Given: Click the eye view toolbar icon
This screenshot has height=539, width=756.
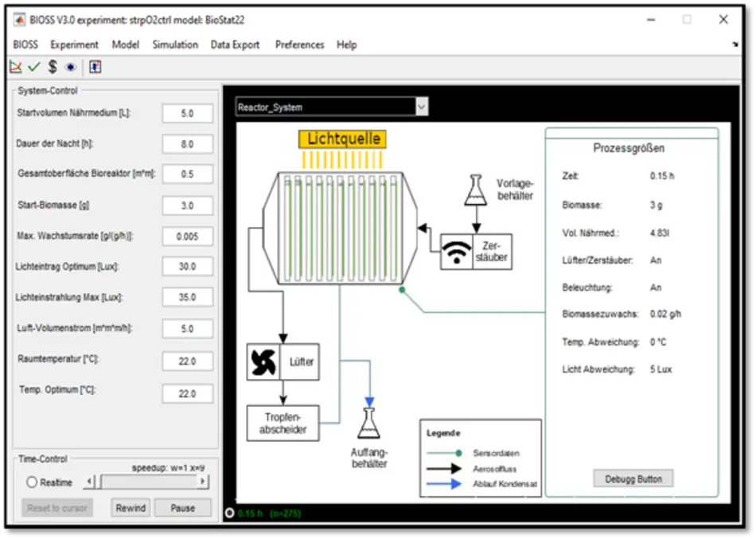Looking at the screenshot, I should (x=70, y=68).
